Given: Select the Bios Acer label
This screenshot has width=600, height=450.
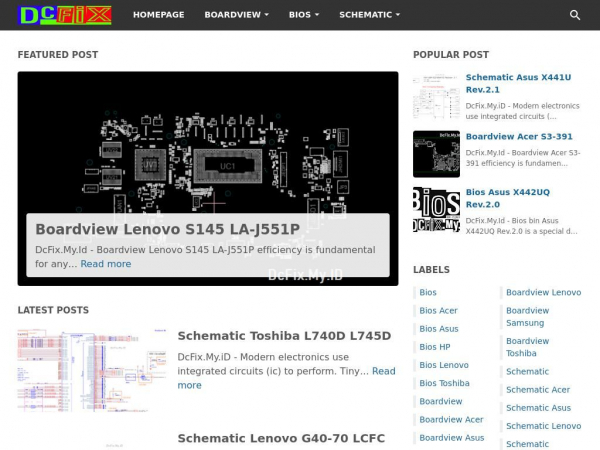Looking at the screenshot, I should point(438,311).
